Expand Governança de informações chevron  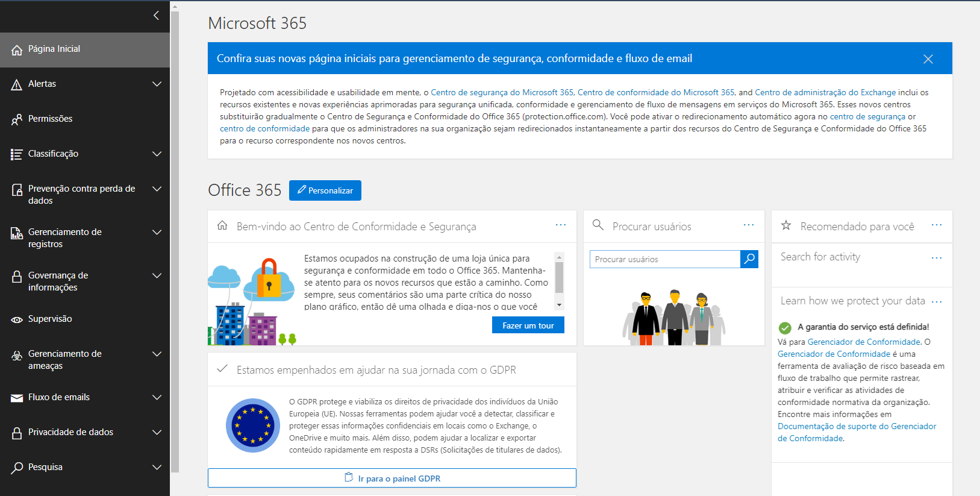157,275
